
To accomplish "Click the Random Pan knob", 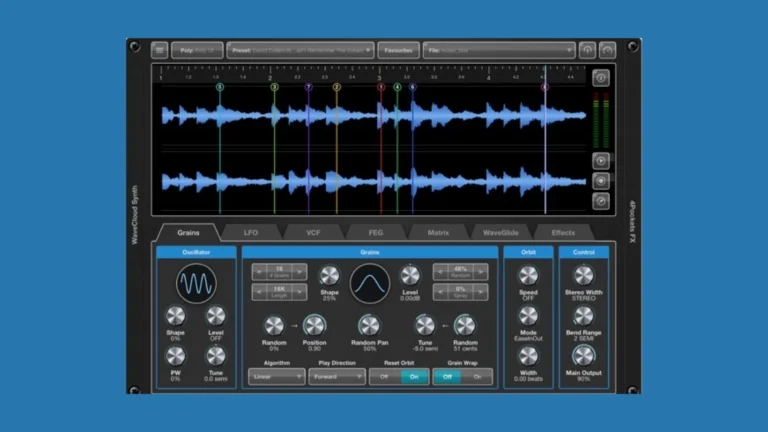I will click(x=369, y=326).
